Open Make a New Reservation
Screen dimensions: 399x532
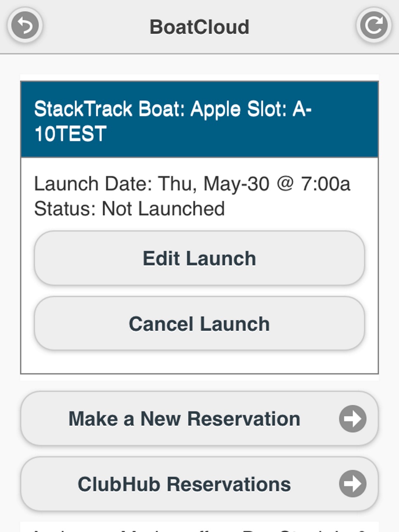[x=199, y=419]
